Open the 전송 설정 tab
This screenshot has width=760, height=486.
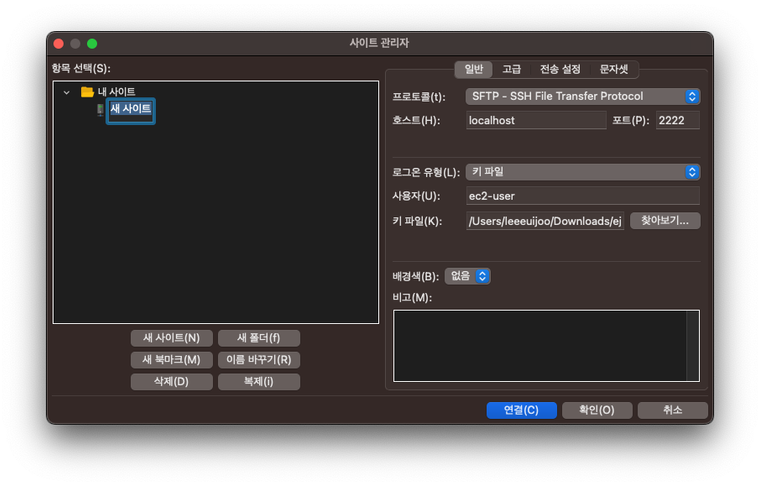tap(559, 69)
